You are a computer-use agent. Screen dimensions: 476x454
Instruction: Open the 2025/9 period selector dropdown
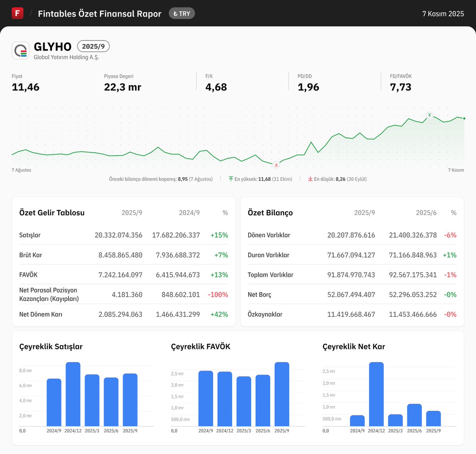[94, 46]
